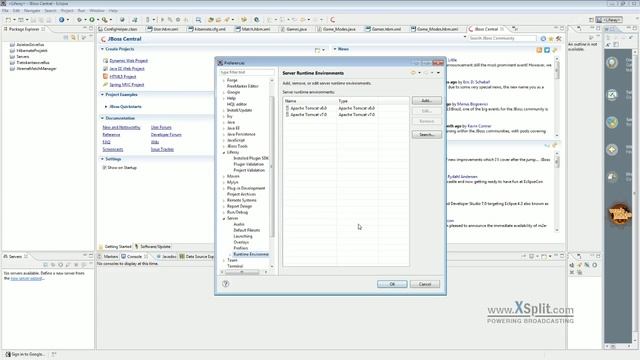Click the Preferences filter text field
The width and height of the screenshot is (640, 360).
pos(247,72)
